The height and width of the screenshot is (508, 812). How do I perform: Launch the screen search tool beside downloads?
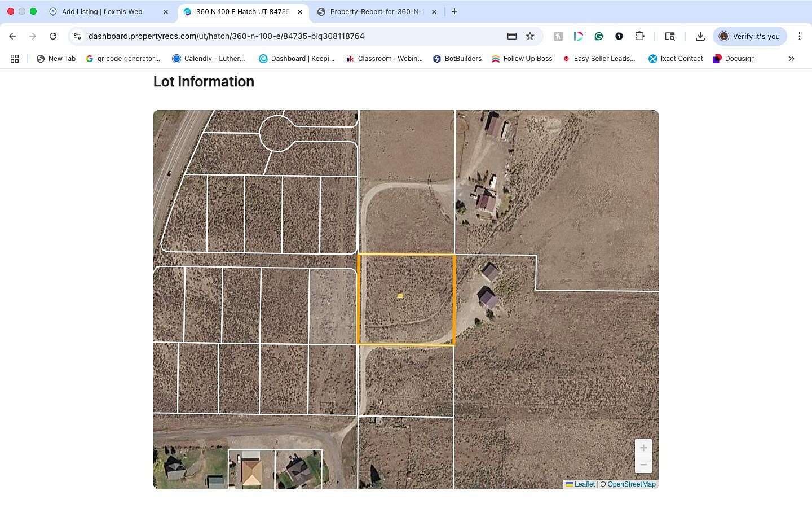(x=669, y=36)
